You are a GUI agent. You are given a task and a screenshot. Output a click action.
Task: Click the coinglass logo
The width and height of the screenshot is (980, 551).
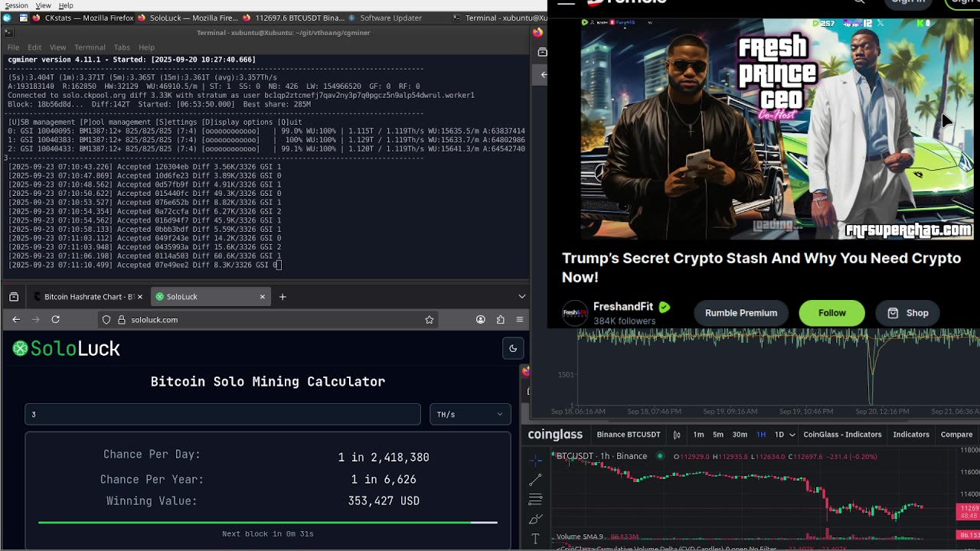(555, 435)
